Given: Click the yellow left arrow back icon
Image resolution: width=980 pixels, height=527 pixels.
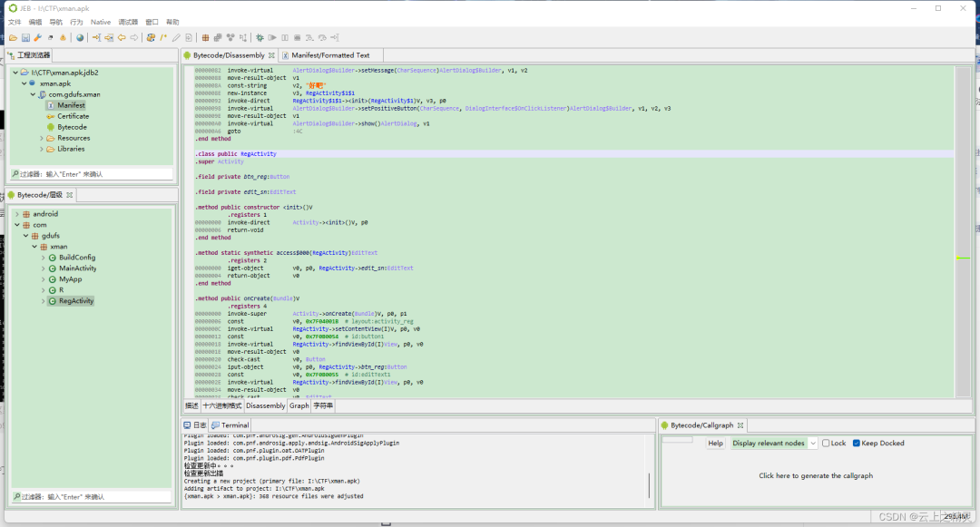Looking at the screenshot, I should click(122, 37).
